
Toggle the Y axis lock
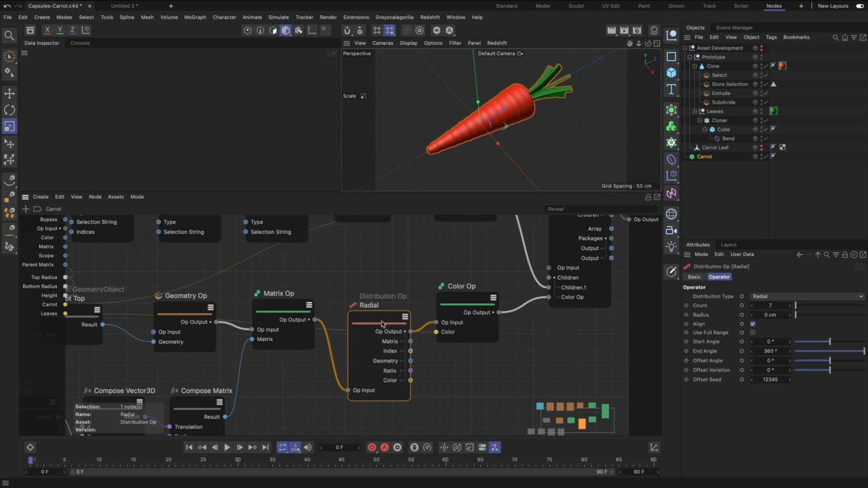click(60, 30)
